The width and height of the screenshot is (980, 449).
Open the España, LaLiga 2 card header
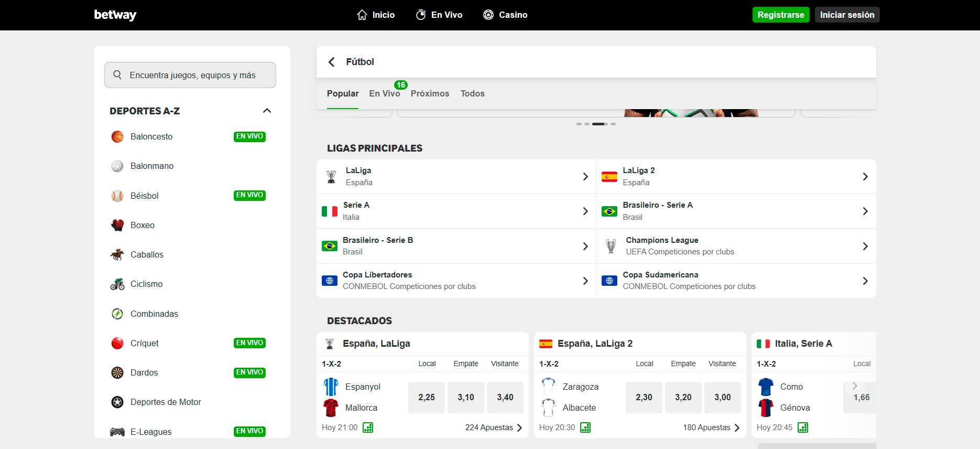640,344
